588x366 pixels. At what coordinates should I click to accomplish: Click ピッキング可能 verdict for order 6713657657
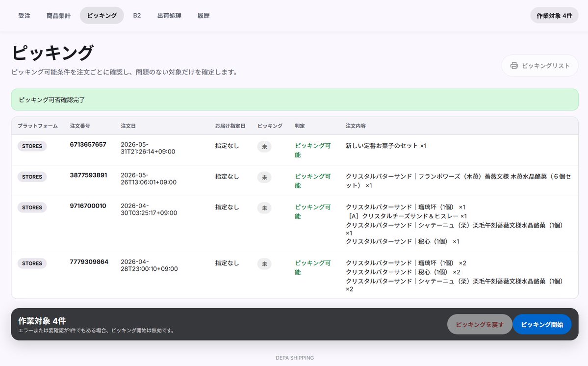pyautogui.click(x=313, y=150)
